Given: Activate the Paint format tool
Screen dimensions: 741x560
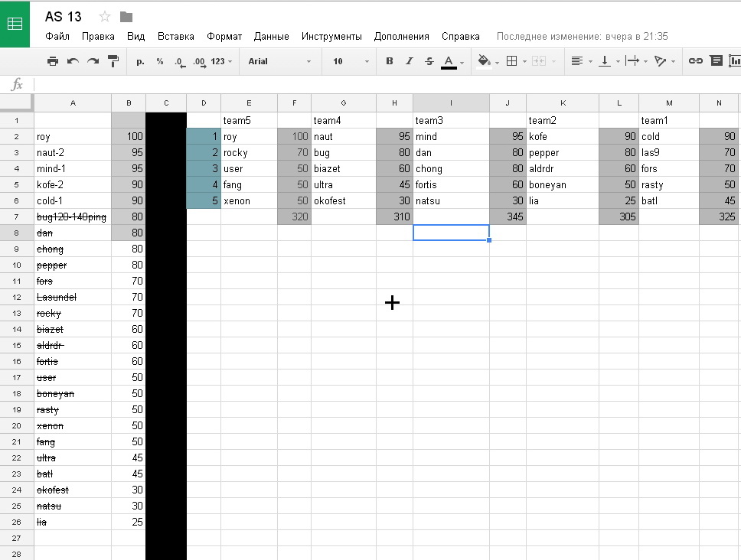Looking at the screenshot, I should [x=113, y=61].
